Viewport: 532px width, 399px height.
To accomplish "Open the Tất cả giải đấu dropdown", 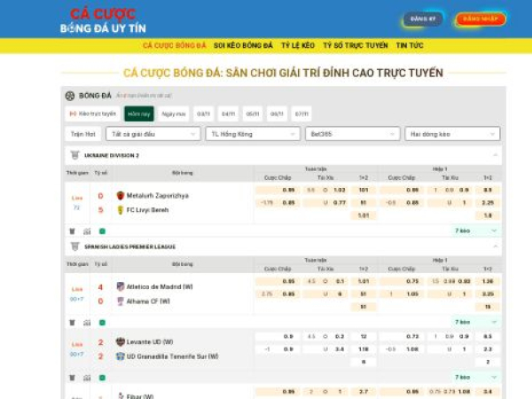I will pos(153,134).
